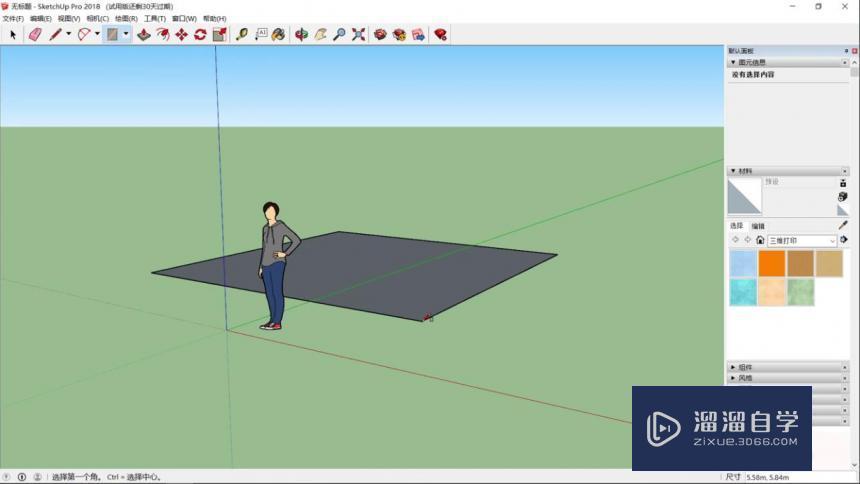Click the In Model home icon
The image size is (860, 484).
click(760, 240)
